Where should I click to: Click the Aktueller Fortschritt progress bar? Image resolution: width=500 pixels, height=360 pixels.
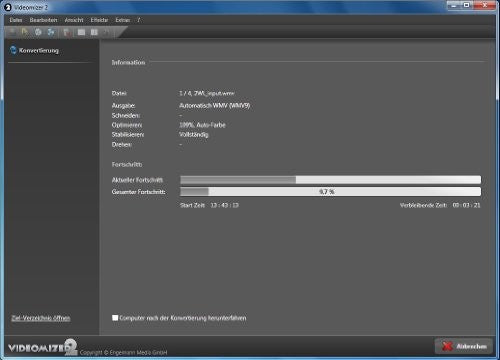pyautogui.click(x=330, y=180)
